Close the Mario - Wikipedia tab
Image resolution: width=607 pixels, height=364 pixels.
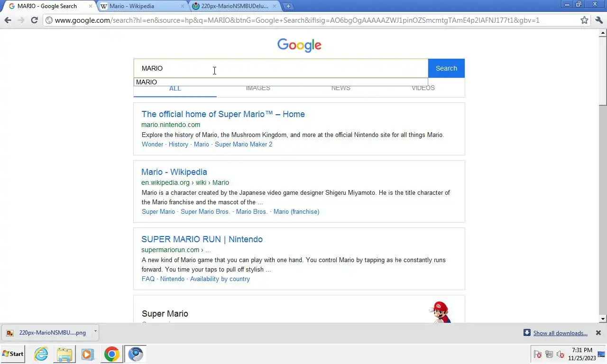click(x=183, y=6)
